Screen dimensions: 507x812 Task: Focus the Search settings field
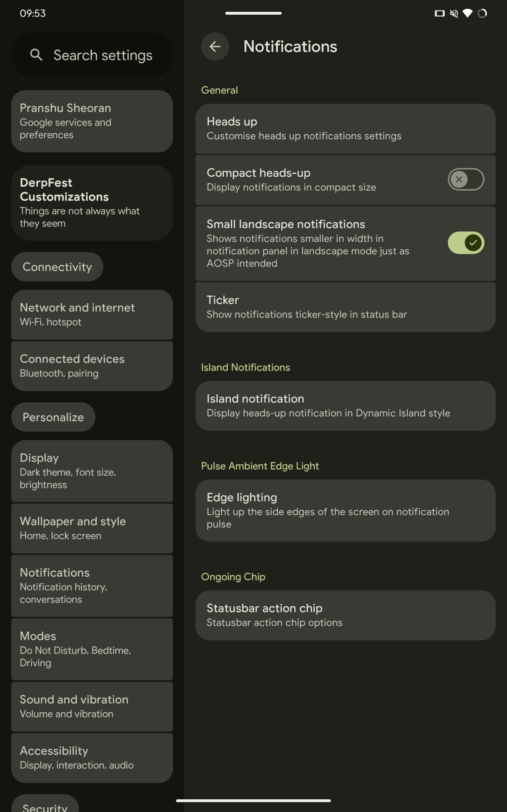click(x=102, y=55)
